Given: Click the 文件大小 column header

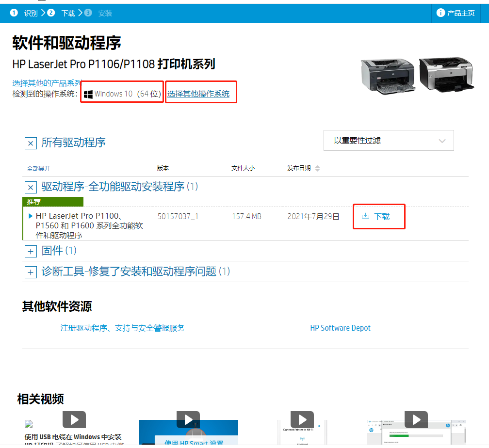Looking at the screenshot, I should 243,168.
